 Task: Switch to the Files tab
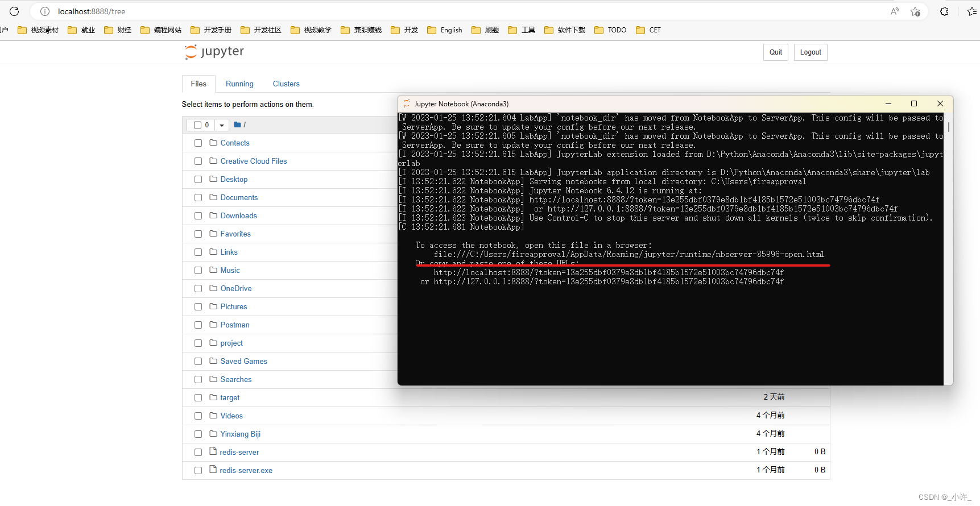(199, 84)
